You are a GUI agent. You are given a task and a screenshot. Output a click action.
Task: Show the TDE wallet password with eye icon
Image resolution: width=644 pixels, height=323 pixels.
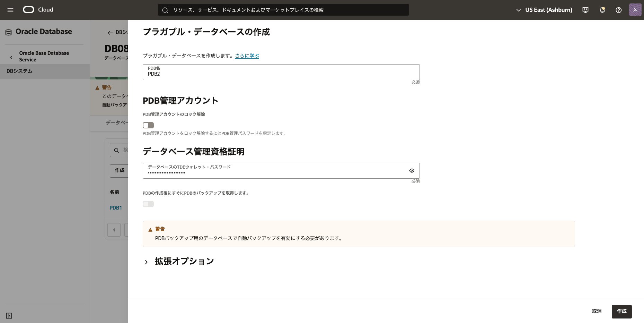pos(412,171)
